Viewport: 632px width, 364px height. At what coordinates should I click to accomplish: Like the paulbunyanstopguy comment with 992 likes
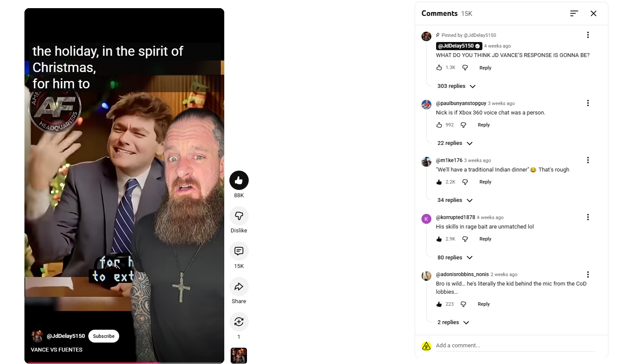(x=439, y=125)
